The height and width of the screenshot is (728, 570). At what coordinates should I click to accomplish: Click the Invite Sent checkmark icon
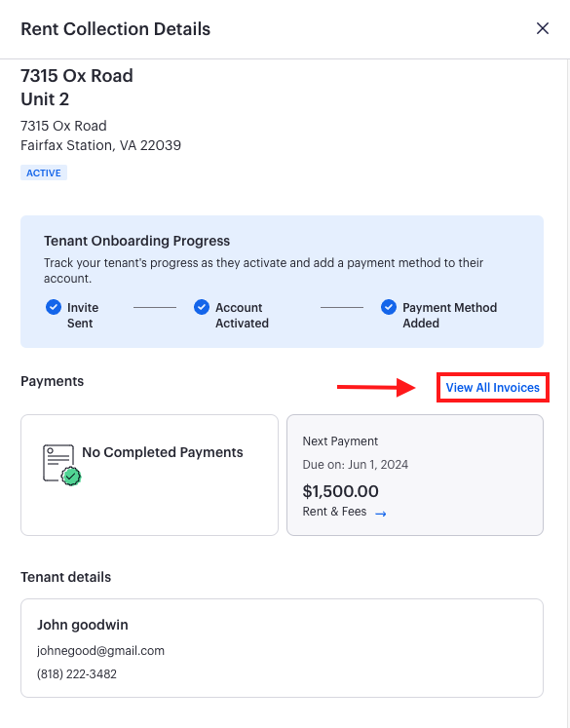pyautogui.click(x=54, y=307)
